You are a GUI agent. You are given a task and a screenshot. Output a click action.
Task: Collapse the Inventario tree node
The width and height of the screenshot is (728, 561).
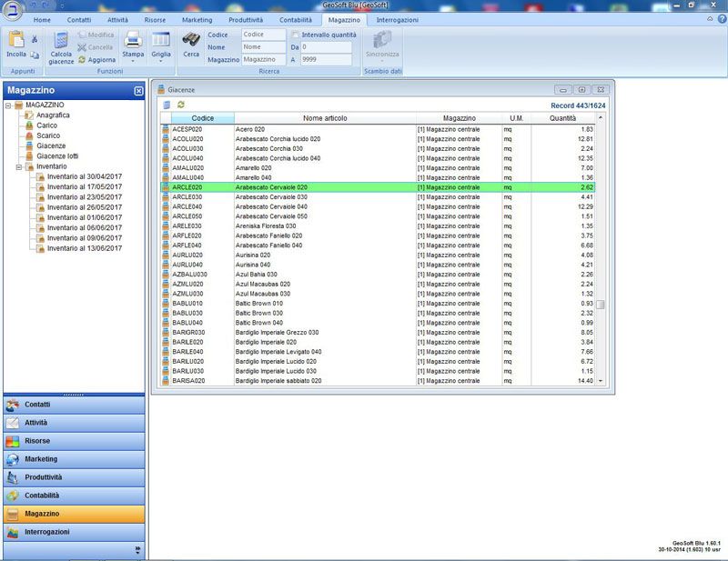click(18, 166)
